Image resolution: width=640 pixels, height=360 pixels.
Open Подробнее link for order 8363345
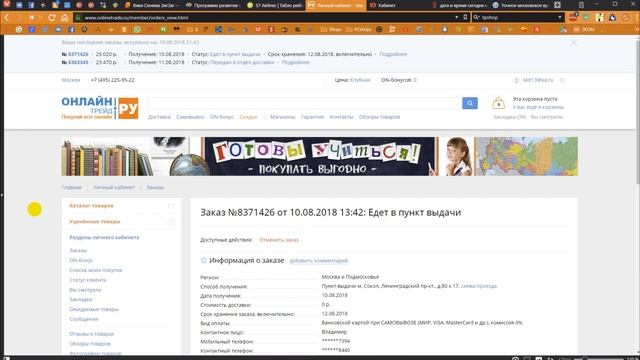(x=296, y=62)
